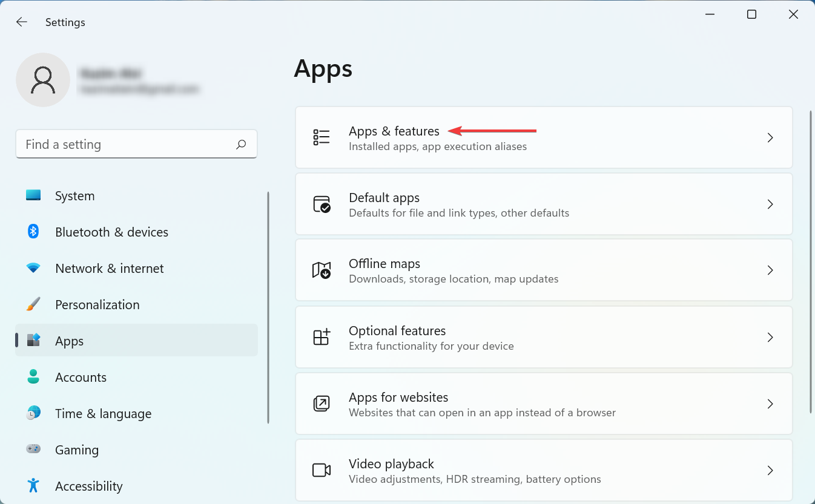
Task: Open Network & internet via its globe icon
Action: pyautogui.click(x=32, y=267)
